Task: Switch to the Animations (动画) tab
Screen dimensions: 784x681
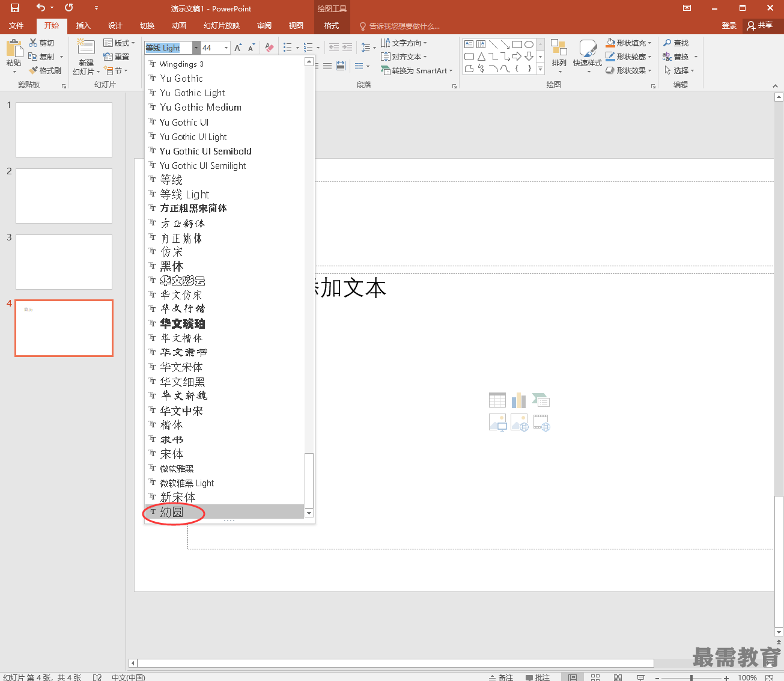Action: coord(178,25)
